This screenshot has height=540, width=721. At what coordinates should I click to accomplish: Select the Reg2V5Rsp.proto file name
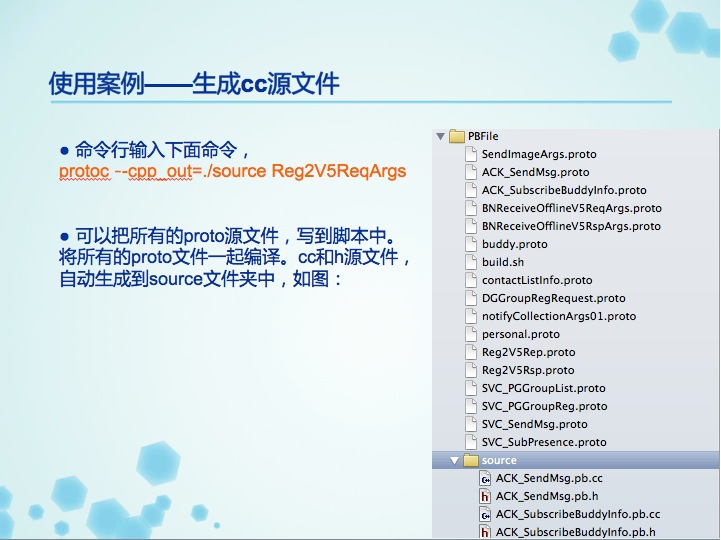[x=528, y=370]
